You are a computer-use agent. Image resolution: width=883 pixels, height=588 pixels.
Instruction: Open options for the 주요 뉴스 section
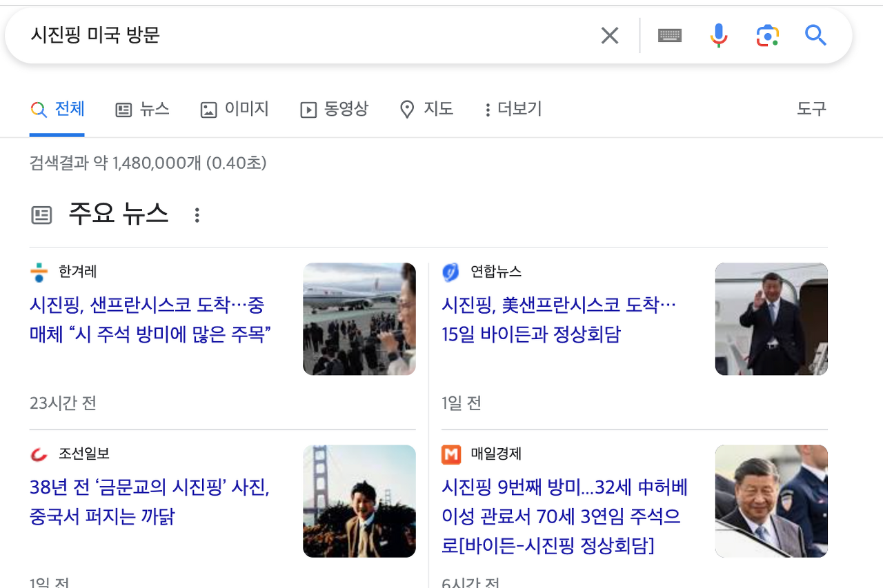click(197, 215)
